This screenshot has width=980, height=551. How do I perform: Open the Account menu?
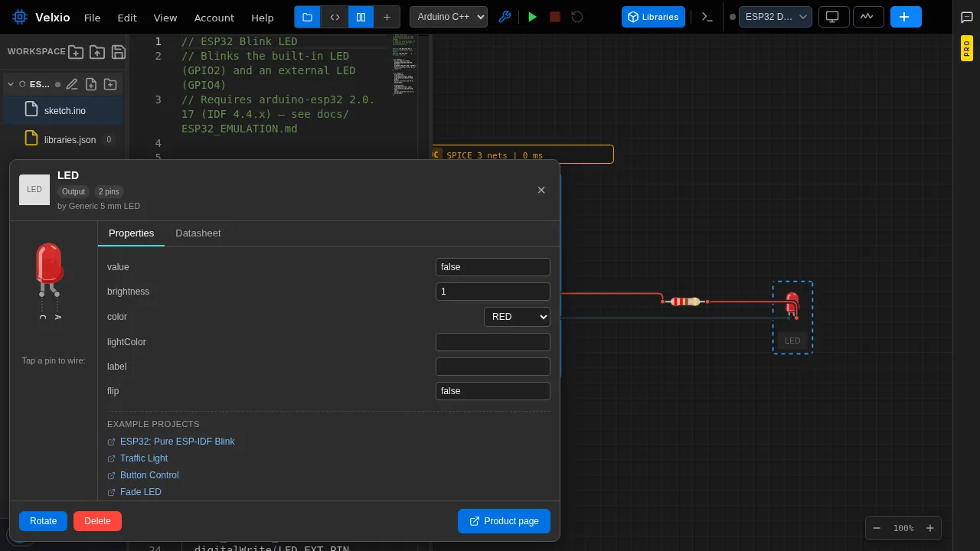pos(214,18)
